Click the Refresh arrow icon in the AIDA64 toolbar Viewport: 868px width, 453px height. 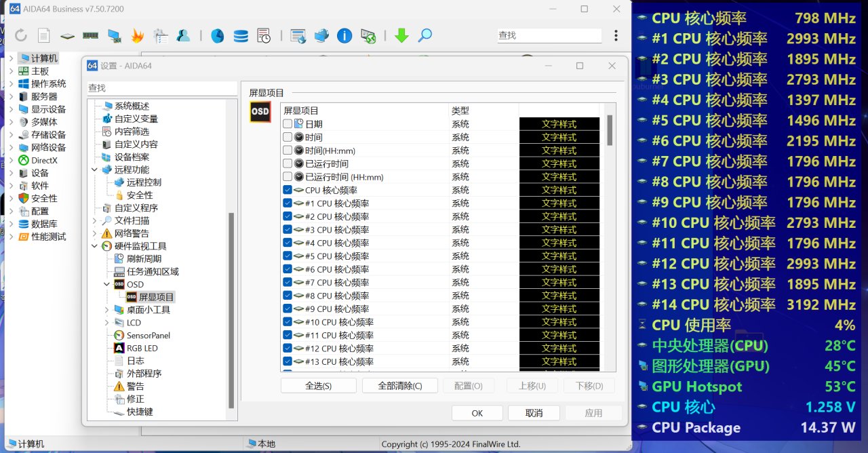(20, 35)
